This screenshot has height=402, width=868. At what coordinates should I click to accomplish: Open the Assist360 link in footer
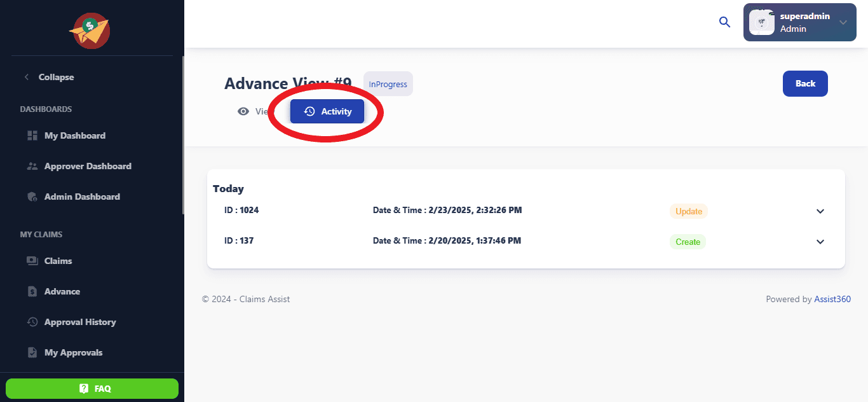tap(832, 299)
